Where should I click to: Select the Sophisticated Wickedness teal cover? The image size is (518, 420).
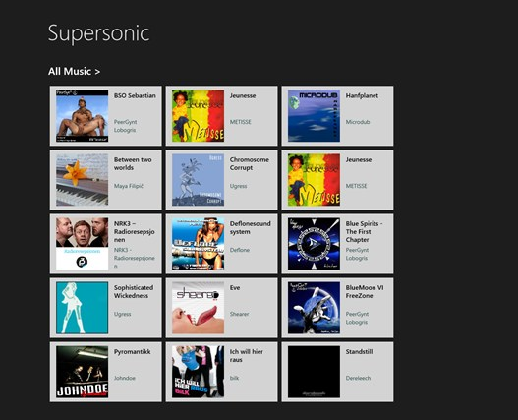point(83,308)
